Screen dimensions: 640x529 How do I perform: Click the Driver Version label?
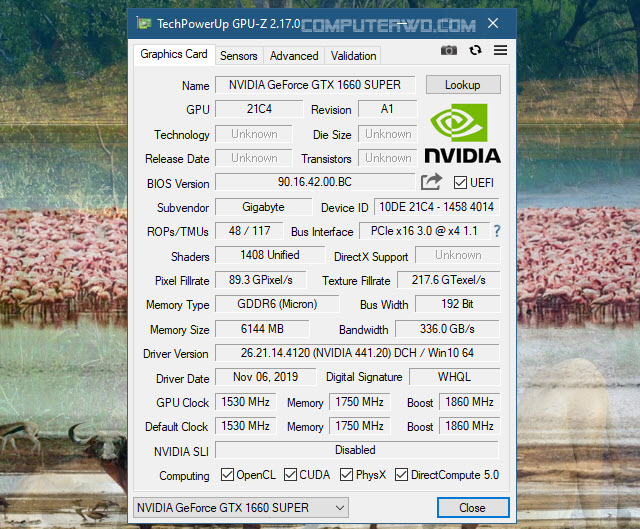point(176,354)
